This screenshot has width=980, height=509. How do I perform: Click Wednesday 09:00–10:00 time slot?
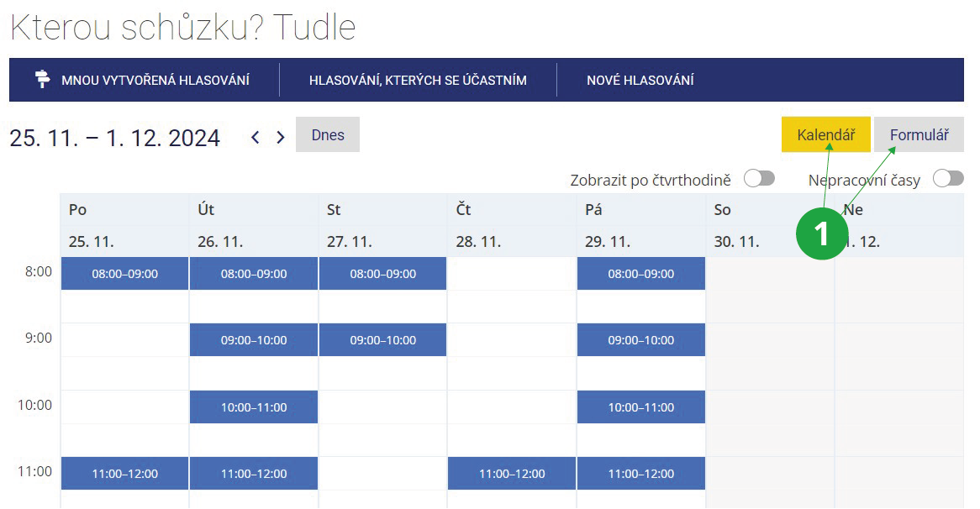click(382, 340)
